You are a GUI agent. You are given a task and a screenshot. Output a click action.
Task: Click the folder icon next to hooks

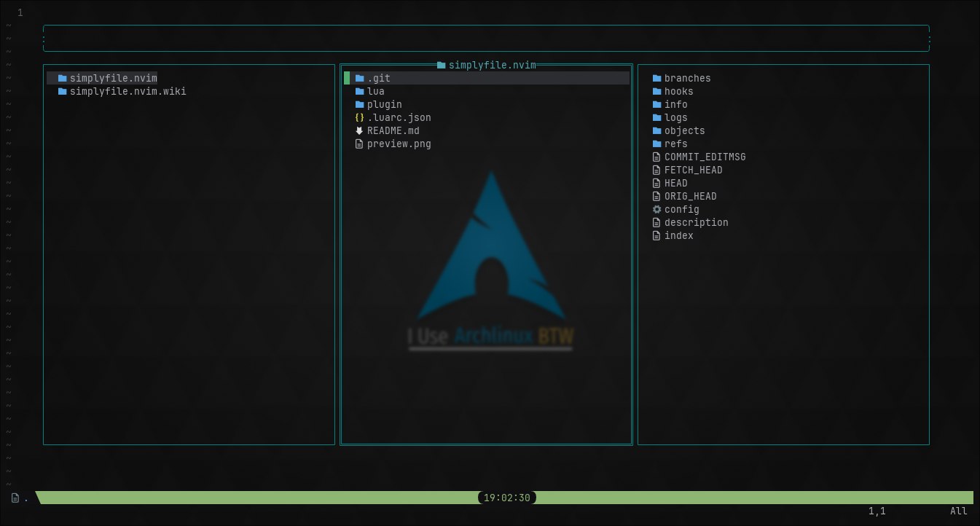tap(656, 91)
